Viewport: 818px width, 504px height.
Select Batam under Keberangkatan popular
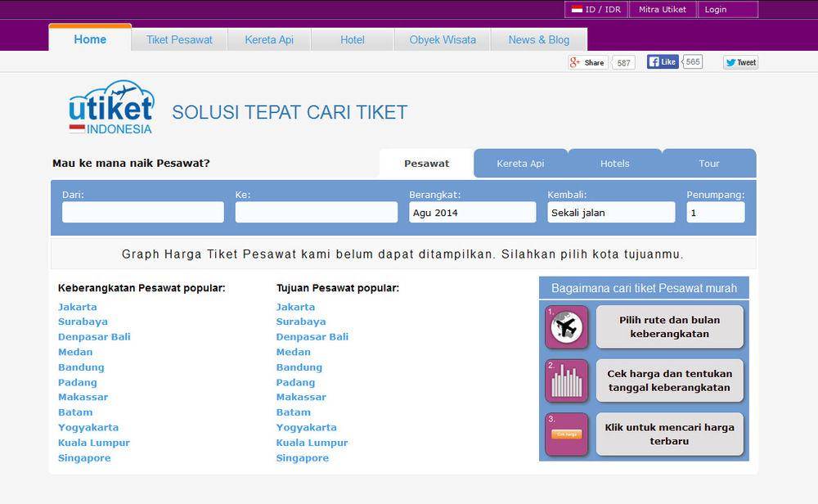[x=75, y=412]
